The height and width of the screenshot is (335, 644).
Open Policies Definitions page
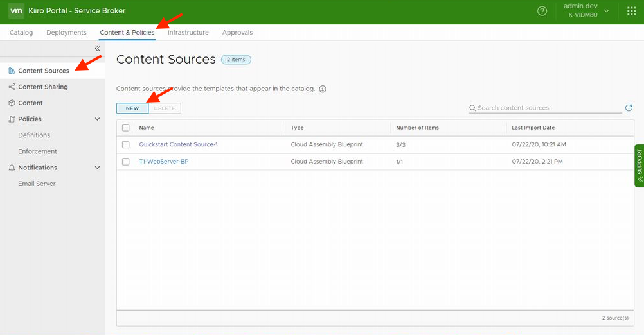click(x=34, y=135)
